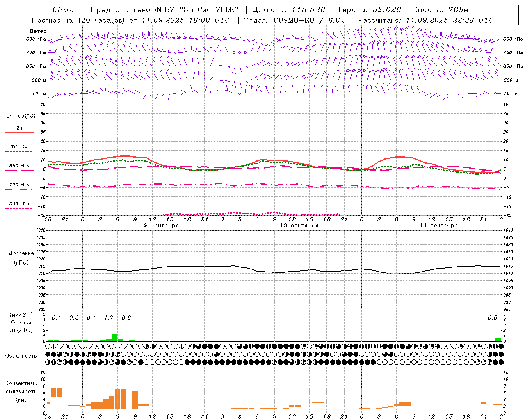The height and width of the screenshot is (420, 525).
Task: Click the "0.6" precipitation value
Action: [126, 318]
